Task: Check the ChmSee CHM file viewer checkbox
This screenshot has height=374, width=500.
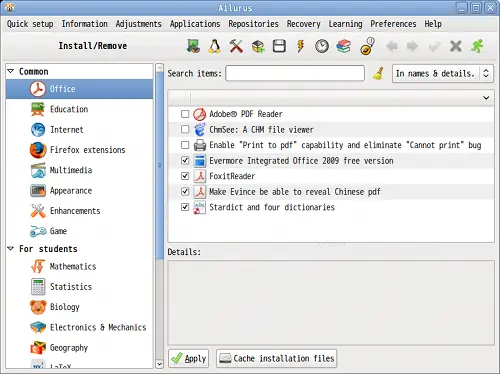Action: point(185,129)
